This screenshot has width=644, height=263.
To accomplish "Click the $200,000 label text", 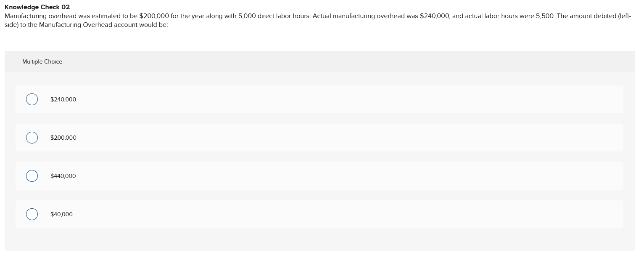I will (x=63, y=138).
